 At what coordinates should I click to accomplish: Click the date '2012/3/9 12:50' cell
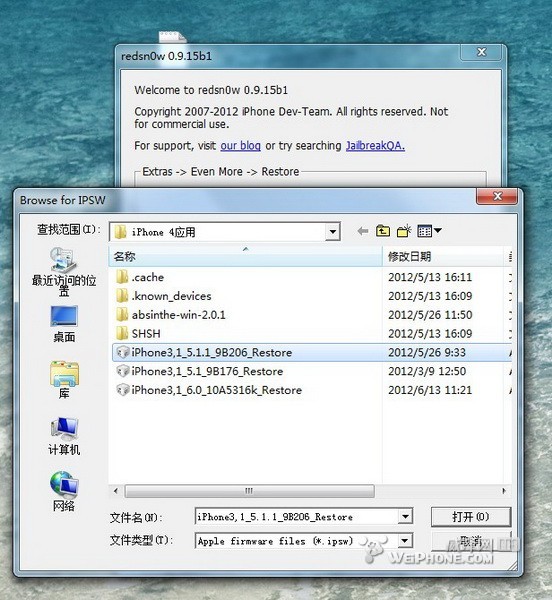[427, 371]
